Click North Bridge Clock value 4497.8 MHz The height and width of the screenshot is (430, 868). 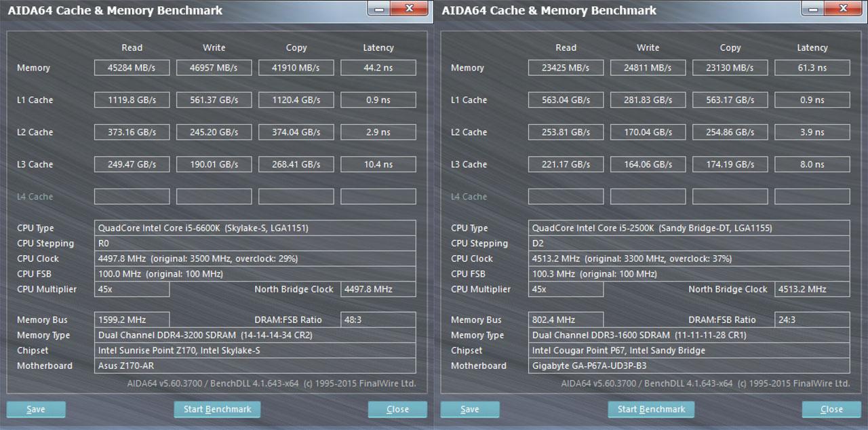point(378,289)
